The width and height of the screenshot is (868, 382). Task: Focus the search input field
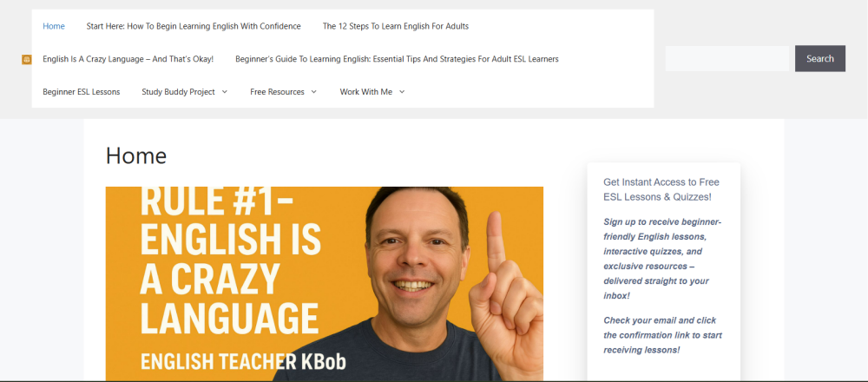pyautogui.click(x=727, y=59)
